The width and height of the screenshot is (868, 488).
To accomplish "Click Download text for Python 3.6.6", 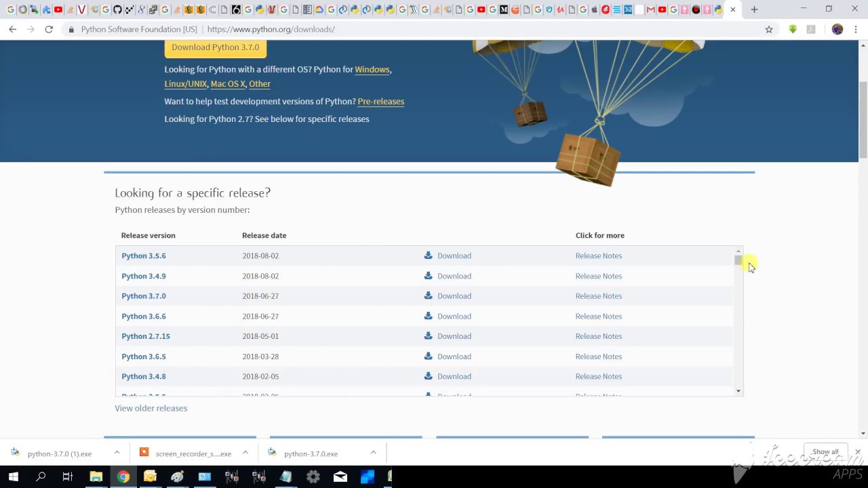I will 454,316.
